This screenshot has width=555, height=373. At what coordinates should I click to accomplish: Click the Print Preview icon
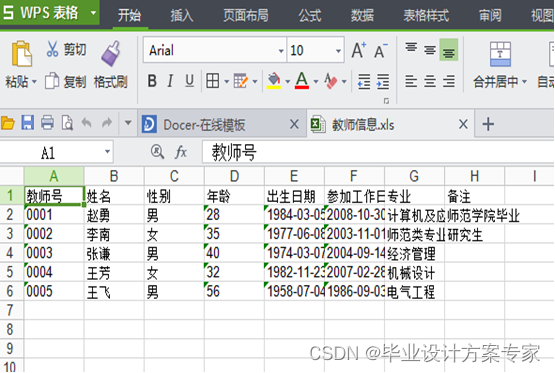click(67, 123)
